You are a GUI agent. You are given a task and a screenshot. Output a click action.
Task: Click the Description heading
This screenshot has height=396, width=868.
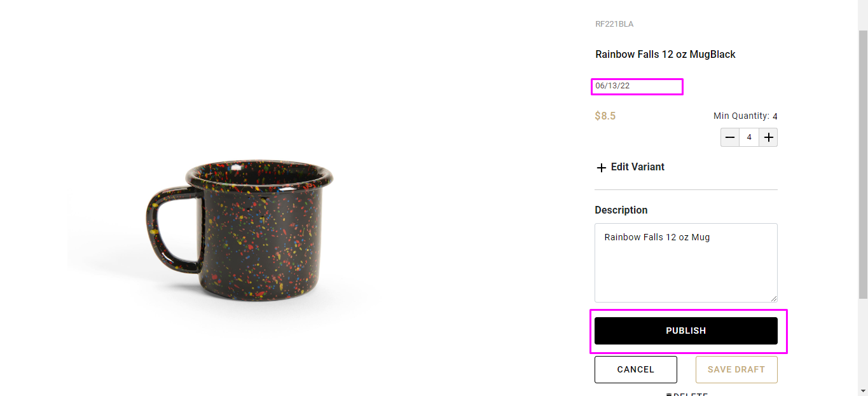(621, 210)
